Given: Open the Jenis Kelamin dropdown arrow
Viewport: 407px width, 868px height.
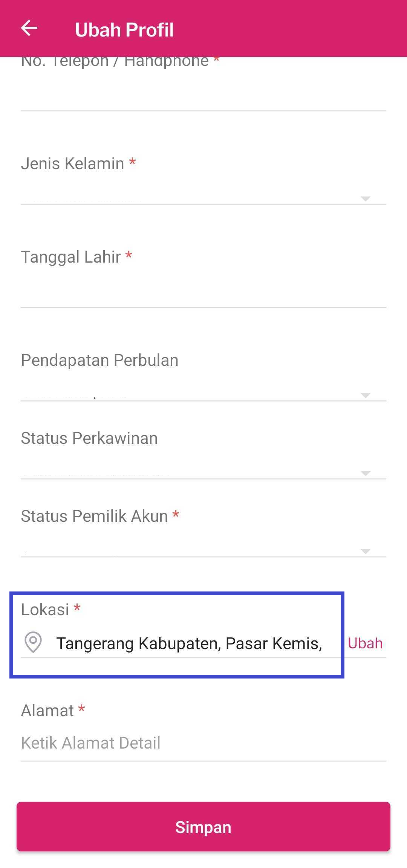Looking at the screenshot, I should [365, 199].
